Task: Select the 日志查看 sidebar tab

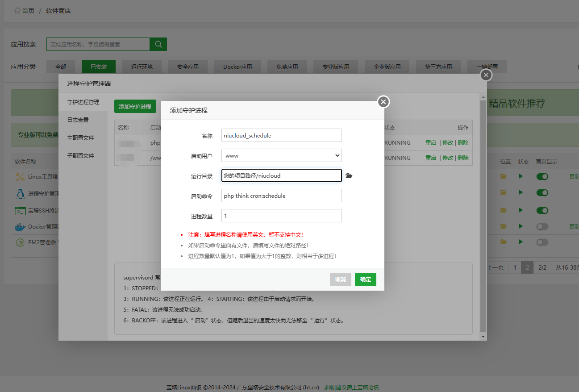Action: 78,120
